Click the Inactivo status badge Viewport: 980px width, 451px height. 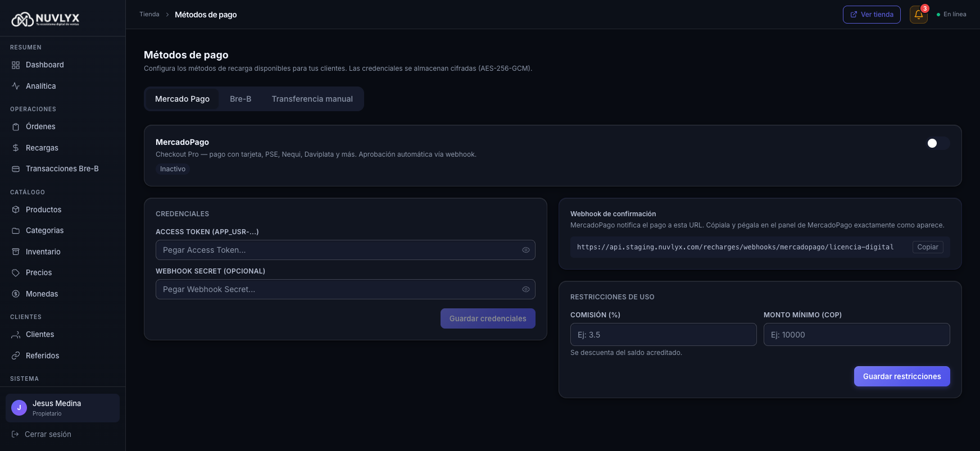pyautogui.click(x=173, y=169)
